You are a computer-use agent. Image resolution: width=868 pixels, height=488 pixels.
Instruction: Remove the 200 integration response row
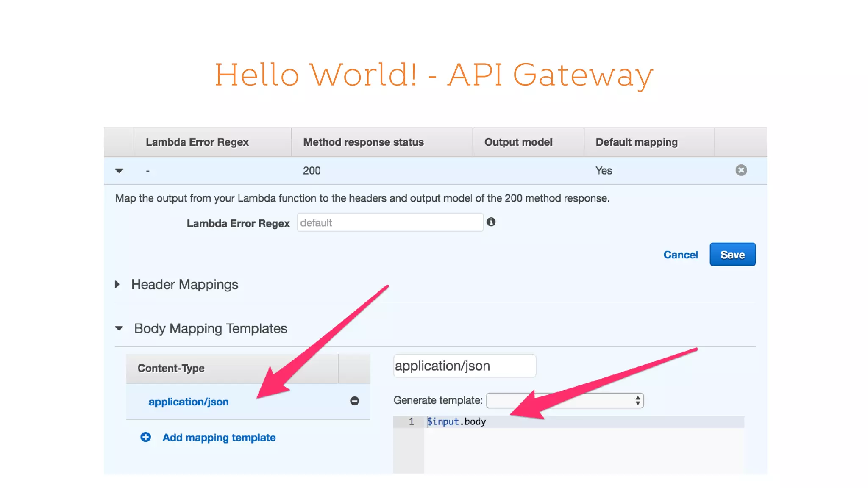[x=741, y=170]
